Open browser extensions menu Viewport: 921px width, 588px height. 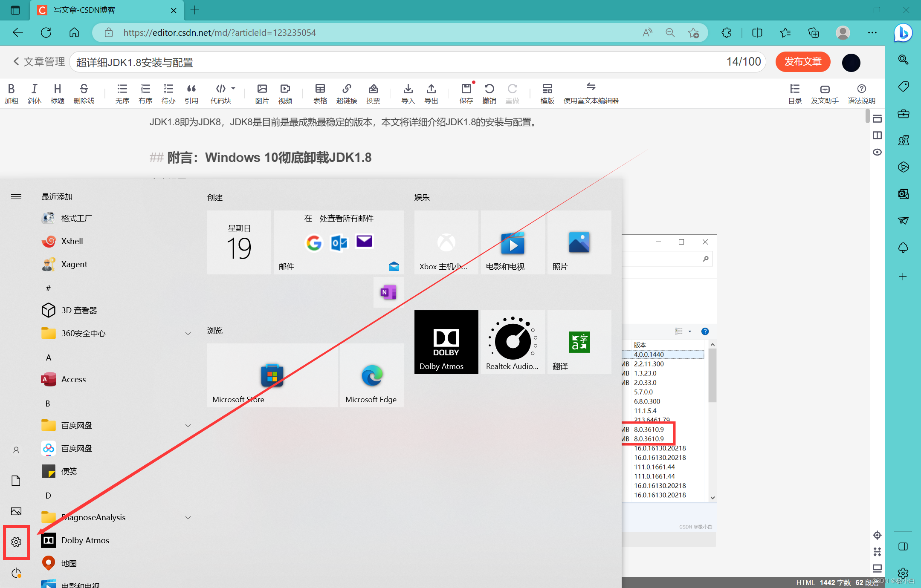727,33
